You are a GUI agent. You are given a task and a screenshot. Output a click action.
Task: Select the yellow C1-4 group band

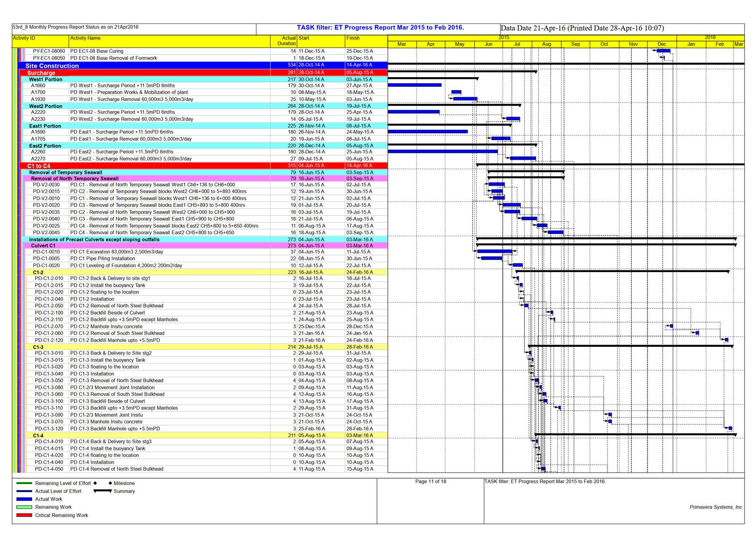click(208, 435)
